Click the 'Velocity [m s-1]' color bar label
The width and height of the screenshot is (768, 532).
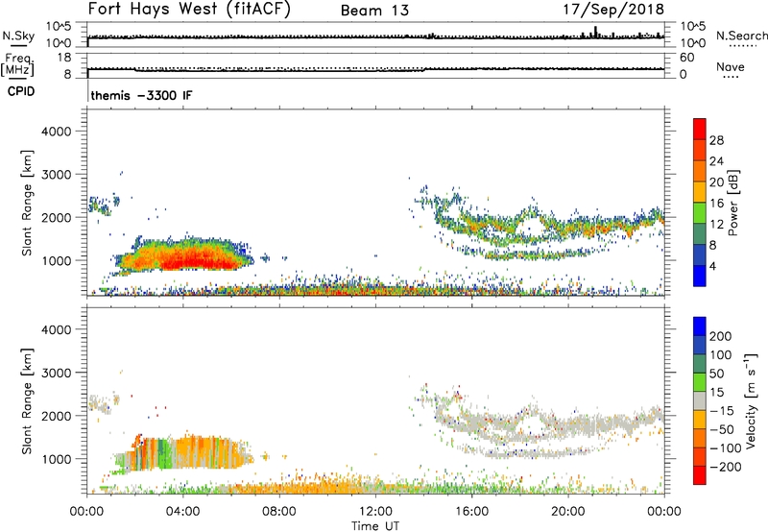(x=751, y=400)
